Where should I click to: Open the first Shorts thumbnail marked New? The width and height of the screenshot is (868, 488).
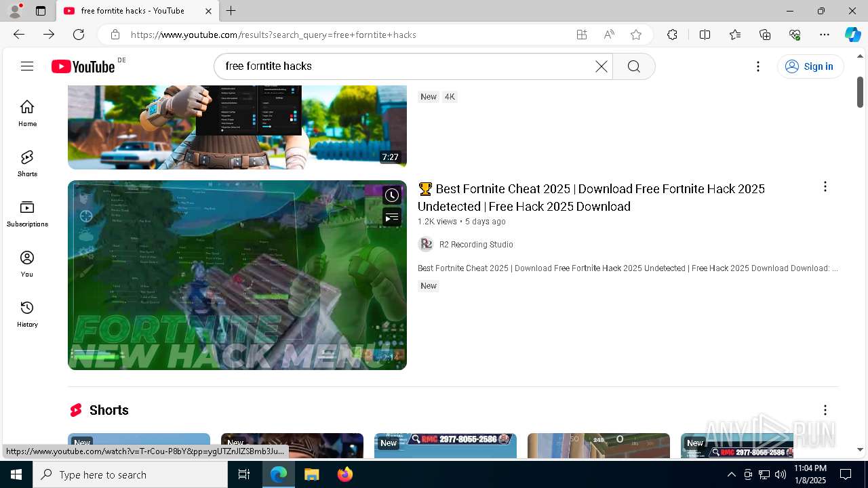coord(139,446)
